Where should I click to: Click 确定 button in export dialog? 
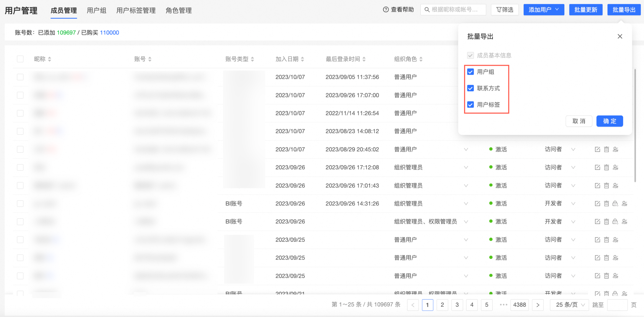click(609, 121)
